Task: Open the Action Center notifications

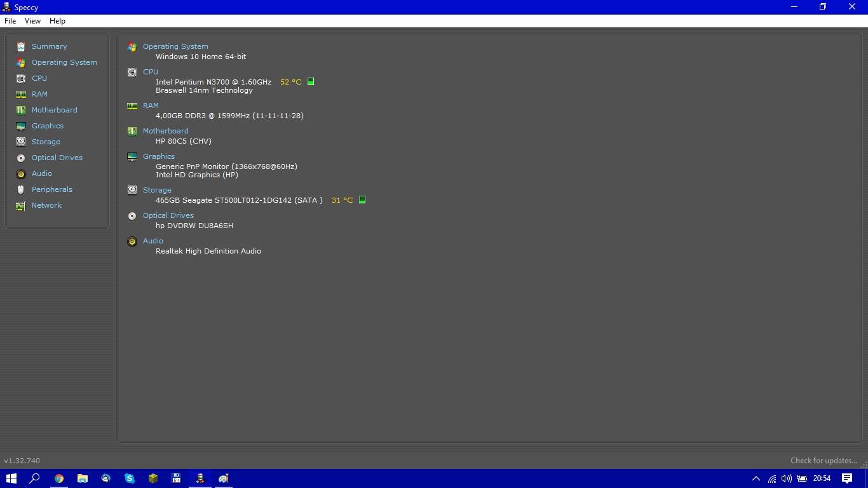Action: (847, 478)
